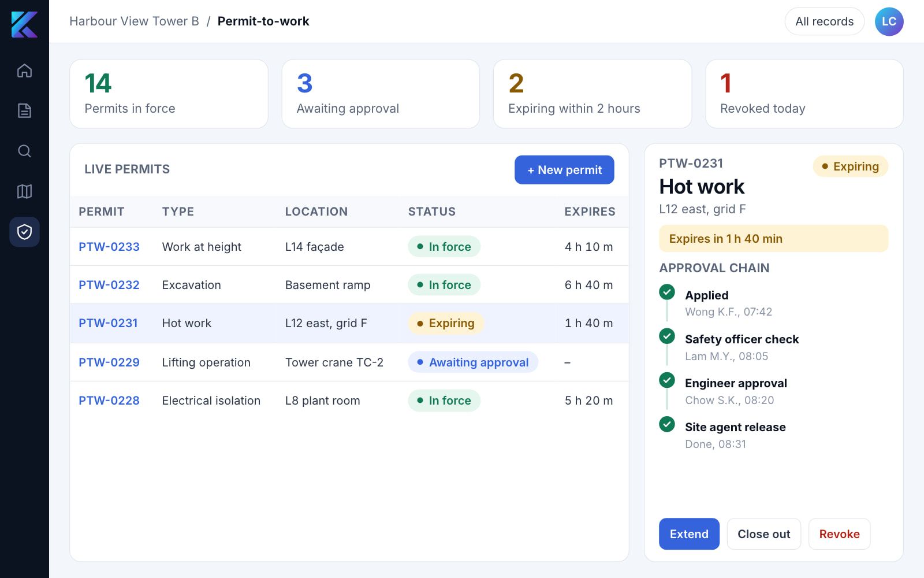
Task: Click Awaiting approval status badge for PTW-0229
Action: [473, 362]
